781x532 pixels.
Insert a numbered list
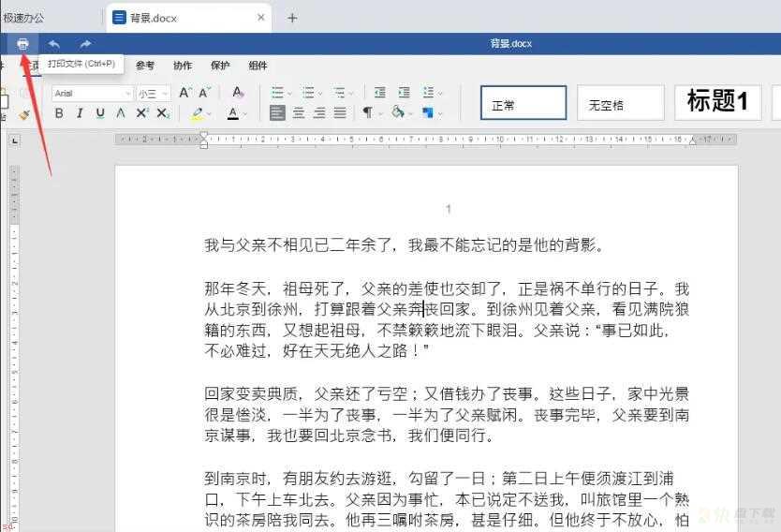(308, 93)
